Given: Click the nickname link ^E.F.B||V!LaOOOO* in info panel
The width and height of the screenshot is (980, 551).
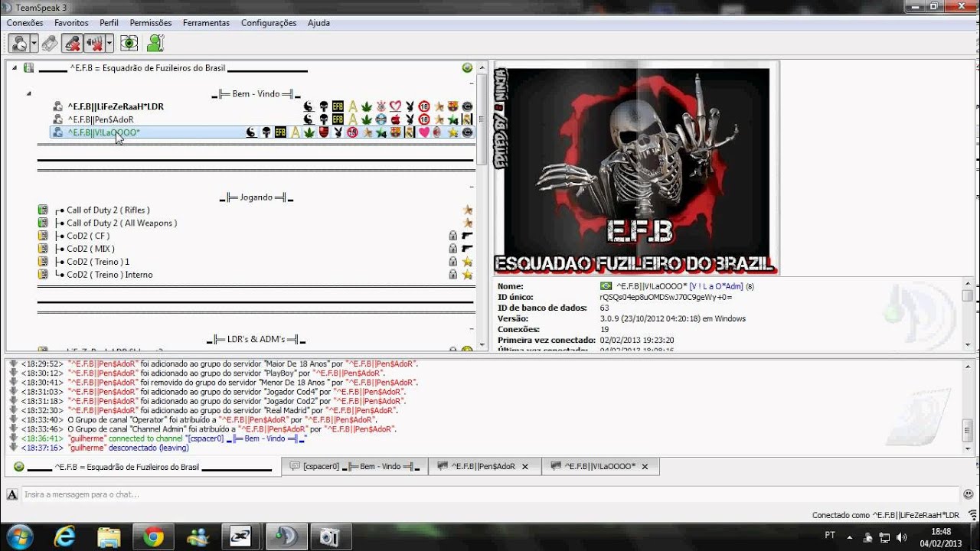Looking at the screenshot, I should 651,286.
